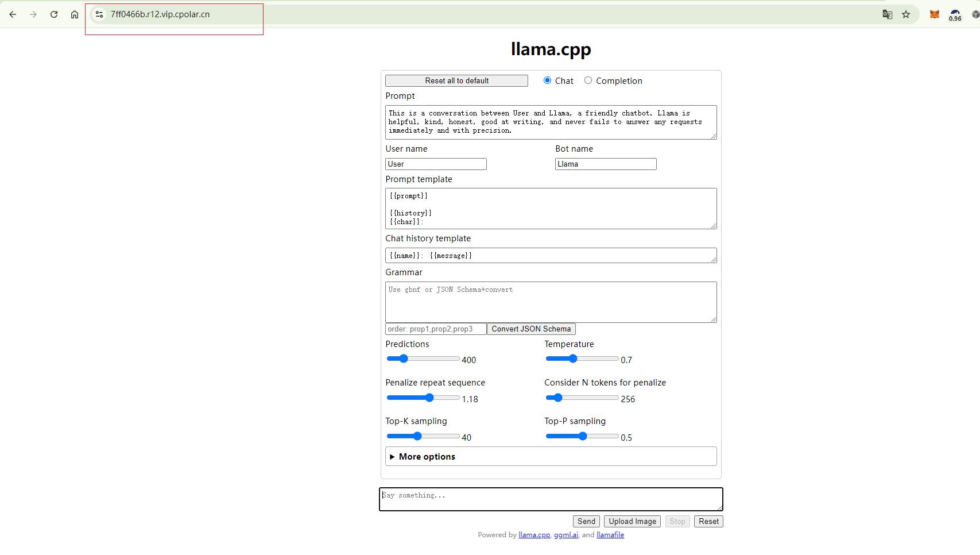View site information icon in address bar

click(x=99, y=14)
